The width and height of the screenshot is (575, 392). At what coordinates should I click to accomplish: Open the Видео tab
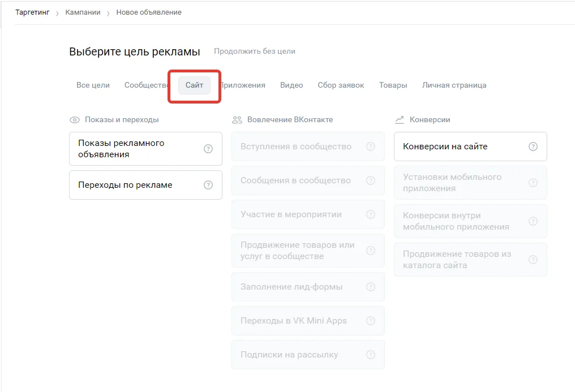click(291, 85)
